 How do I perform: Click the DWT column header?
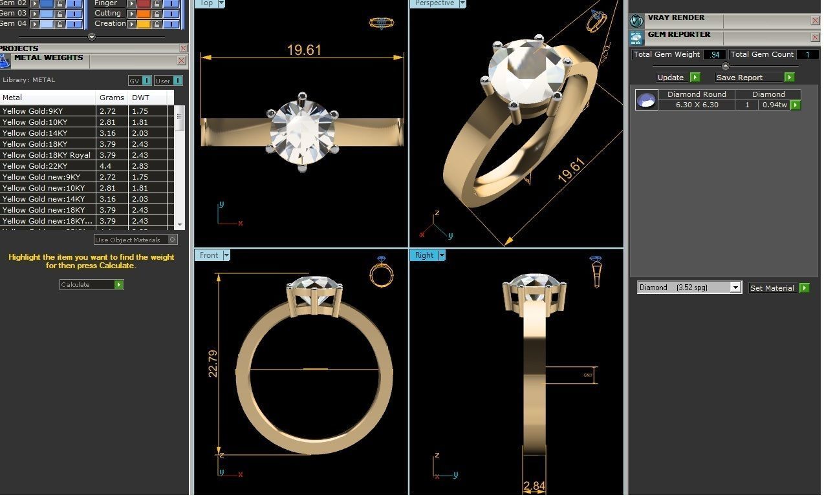pyautogui.click(x=147, y=98)
